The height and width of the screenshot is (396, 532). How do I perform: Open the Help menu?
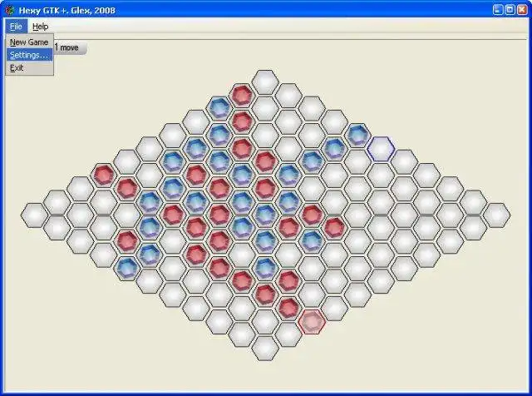coord(40,26)
